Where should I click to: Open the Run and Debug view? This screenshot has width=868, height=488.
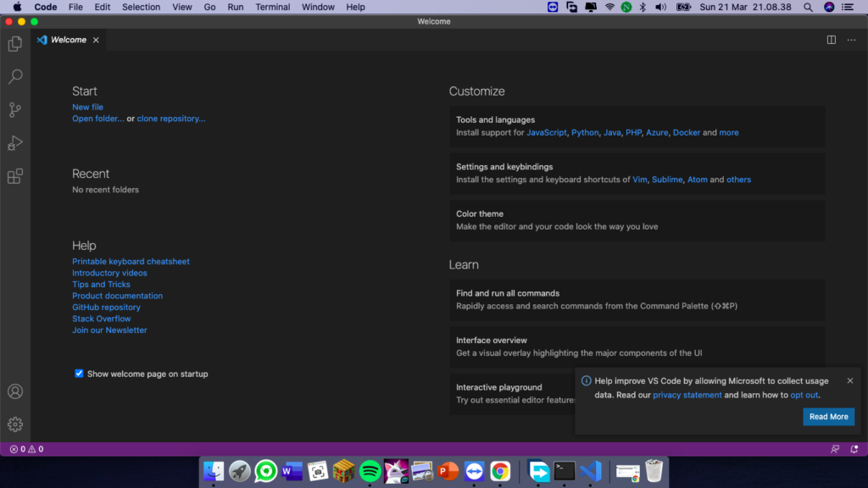[15, 142]
